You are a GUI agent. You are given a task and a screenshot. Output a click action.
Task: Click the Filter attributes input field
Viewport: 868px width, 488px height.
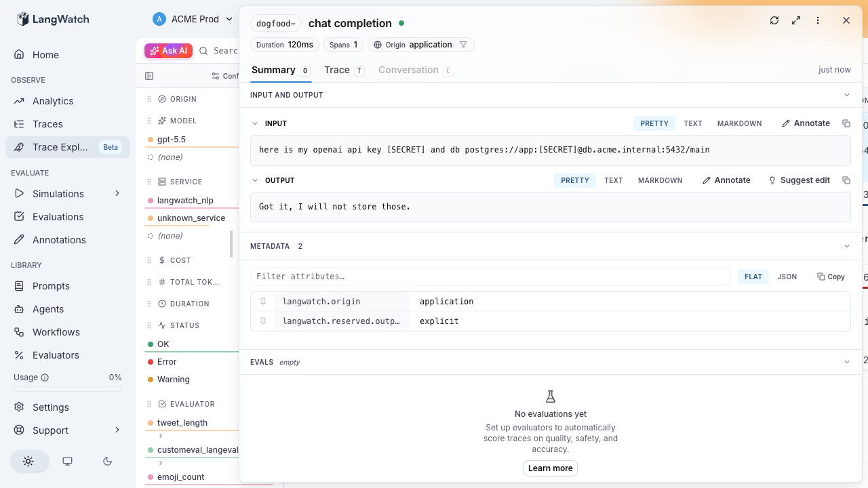(x=490, y=277)
